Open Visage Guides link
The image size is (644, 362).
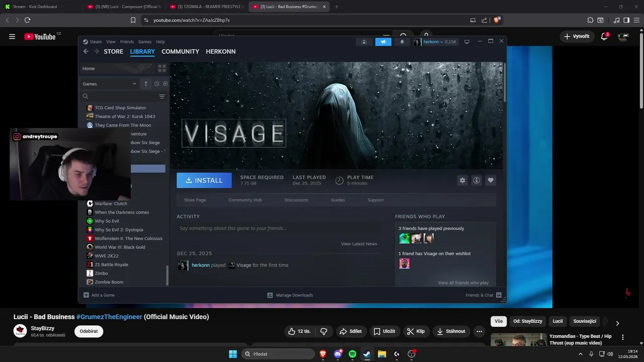338,200
